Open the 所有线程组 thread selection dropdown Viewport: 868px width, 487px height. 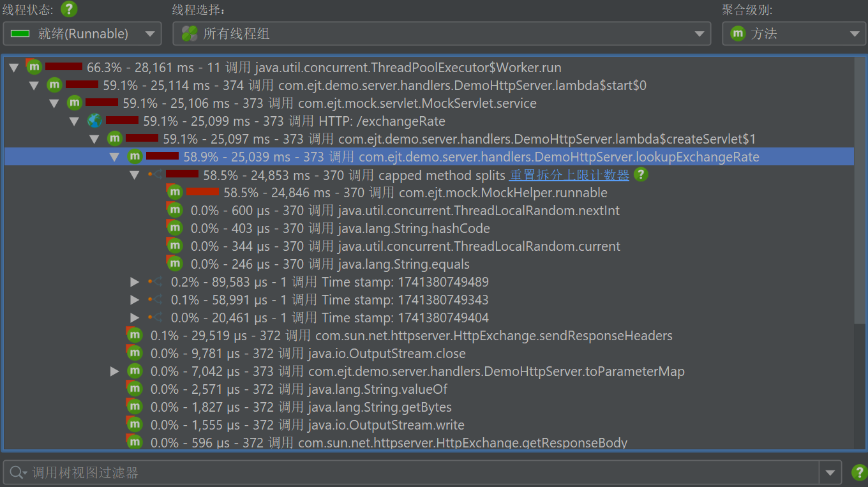pos(442,34)
